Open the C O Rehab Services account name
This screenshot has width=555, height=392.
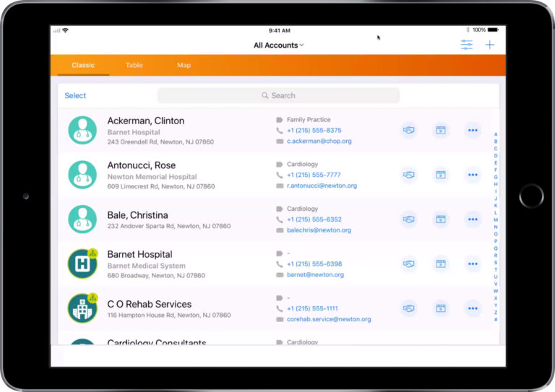click(150, 304)
